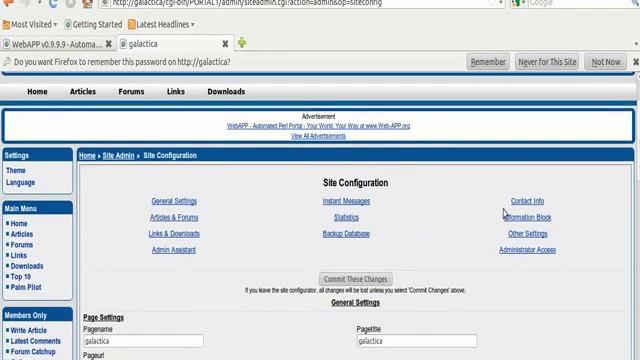Open Theme in the Settings sidebar
This screenshot has width=640, height=360.
pos(16,170)
